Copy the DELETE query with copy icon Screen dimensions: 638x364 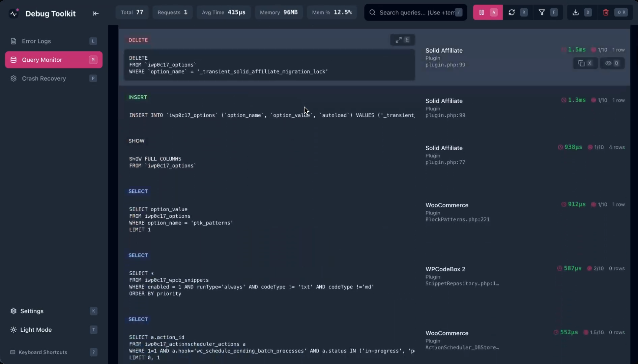[x=581, y=63]
